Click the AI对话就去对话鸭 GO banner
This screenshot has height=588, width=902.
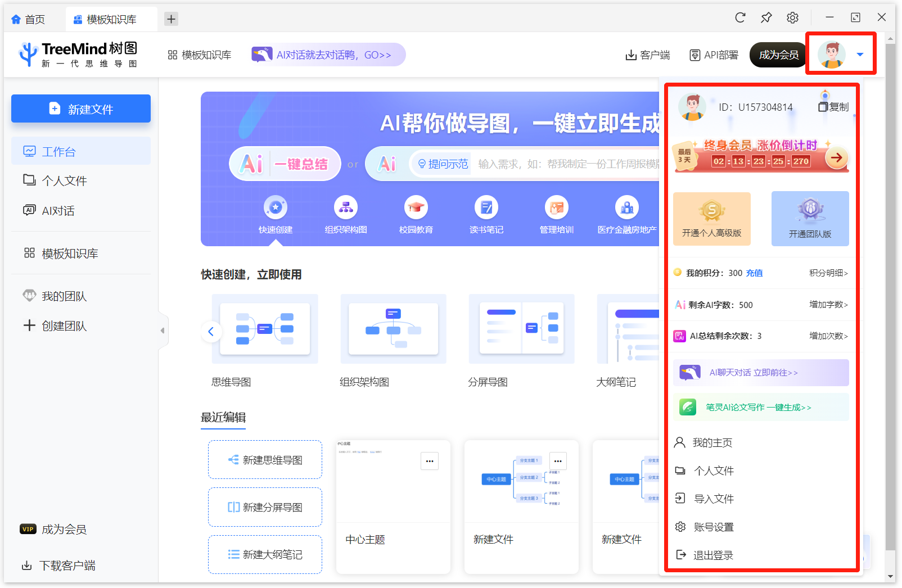click(328, 55)
